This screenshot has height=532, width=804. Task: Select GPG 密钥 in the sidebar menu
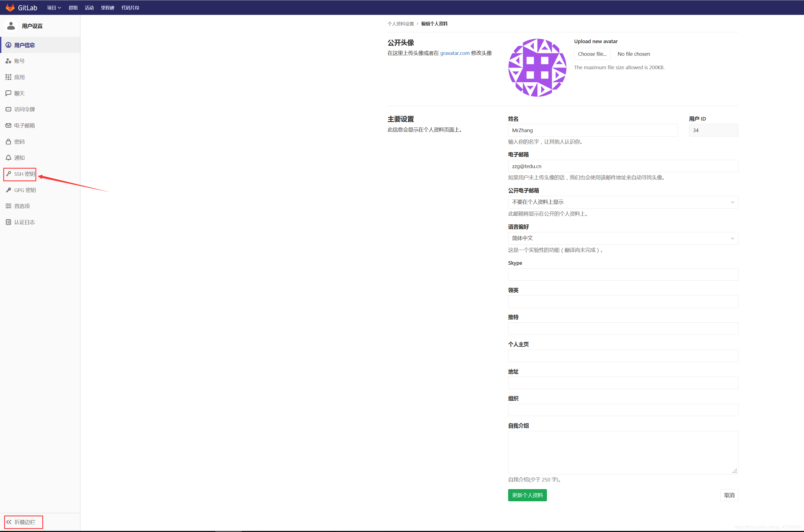(x=40, y=190)
